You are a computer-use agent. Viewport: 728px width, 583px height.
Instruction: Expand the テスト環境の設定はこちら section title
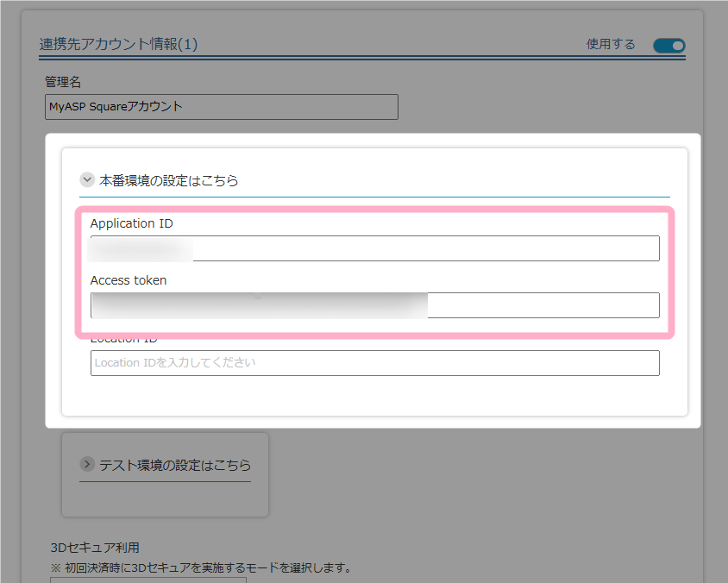[175, 465]
